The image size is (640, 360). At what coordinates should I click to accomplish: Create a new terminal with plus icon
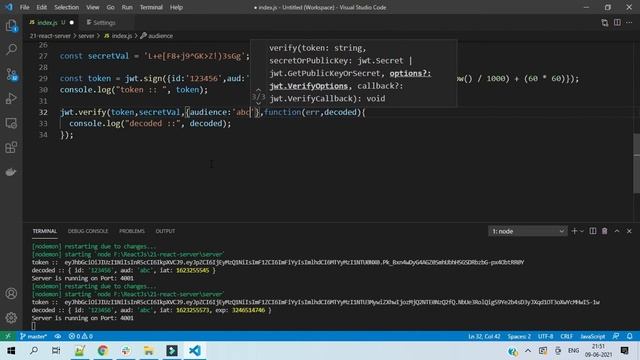[574, 231]
